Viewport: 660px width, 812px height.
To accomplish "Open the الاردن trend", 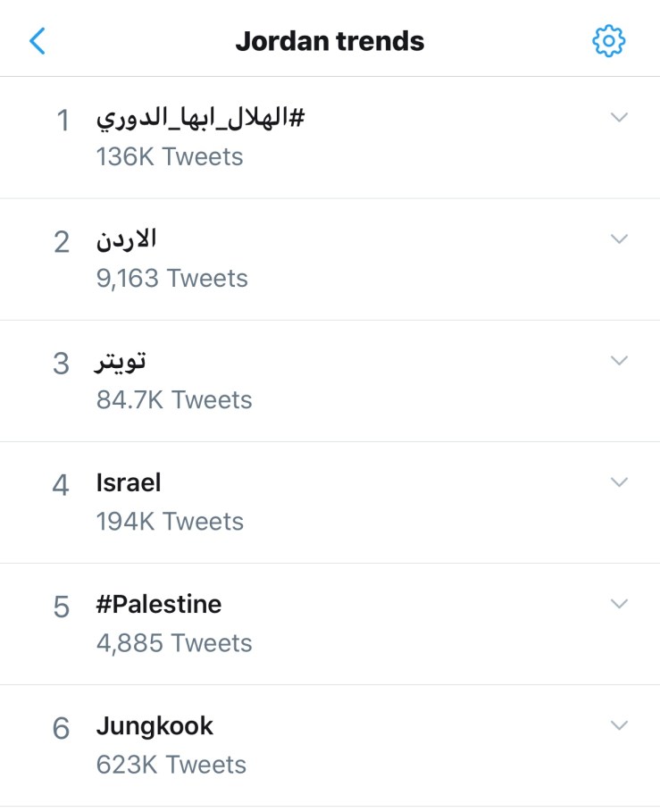I will coord(126,239).
